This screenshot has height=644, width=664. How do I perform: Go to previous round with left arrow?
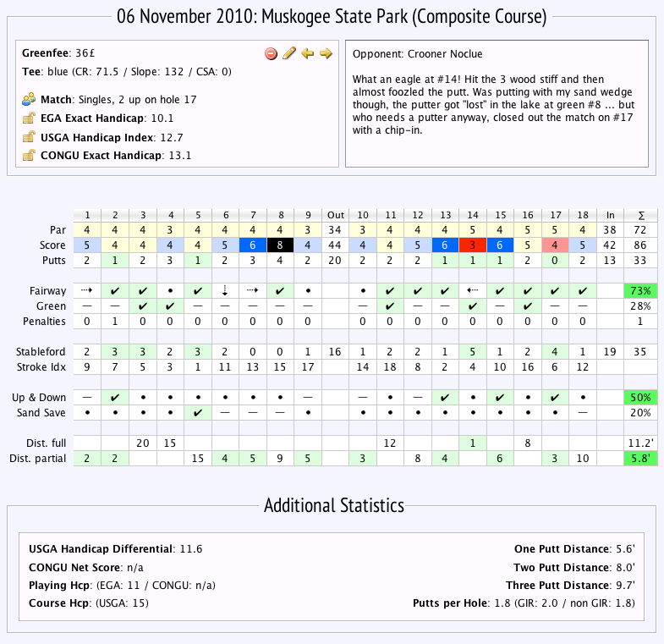307,53
